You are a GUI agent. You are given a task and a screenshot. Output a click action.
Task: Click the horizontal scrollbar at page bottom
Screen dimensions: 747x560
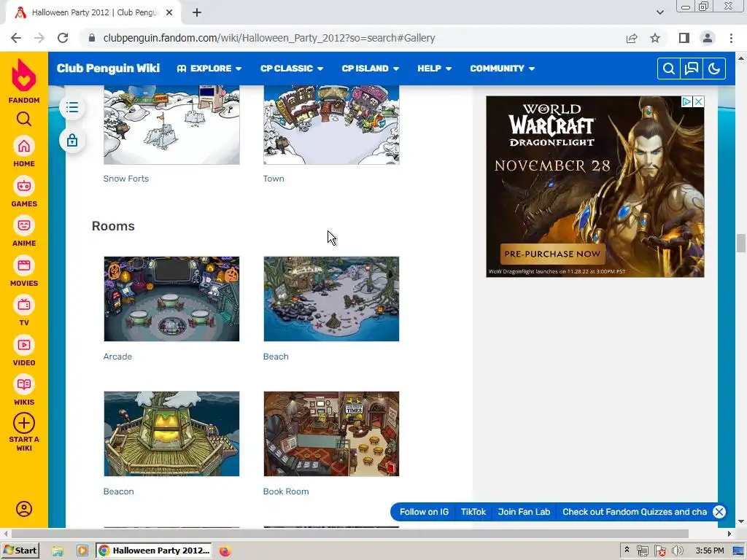349,534
